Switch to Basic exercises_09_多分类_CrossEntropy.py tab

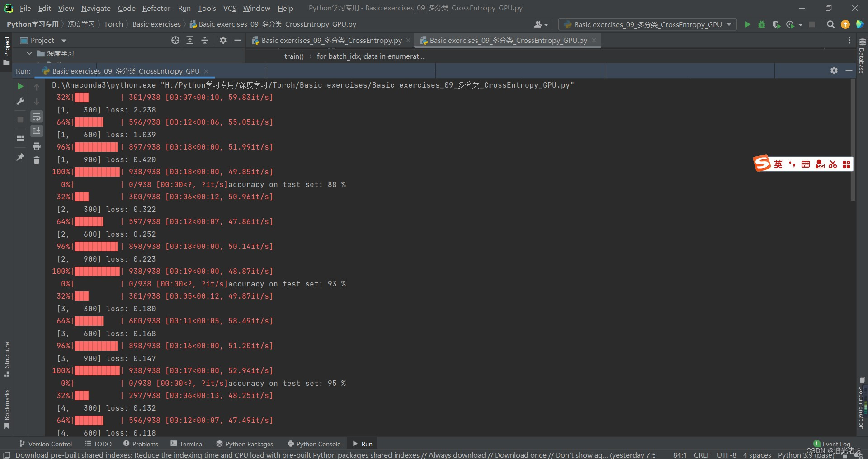click(x=331, y=40)
